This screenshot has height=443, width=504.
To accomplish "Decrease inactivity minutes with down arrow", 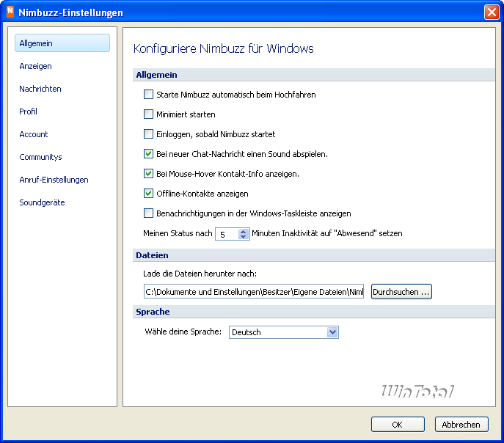I will click(x=244, y=237).
